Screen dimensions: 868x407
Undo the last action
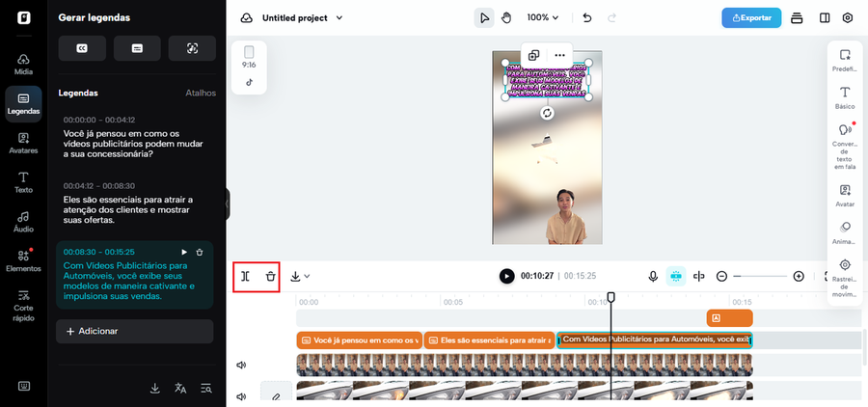click(x=587, y=18)
